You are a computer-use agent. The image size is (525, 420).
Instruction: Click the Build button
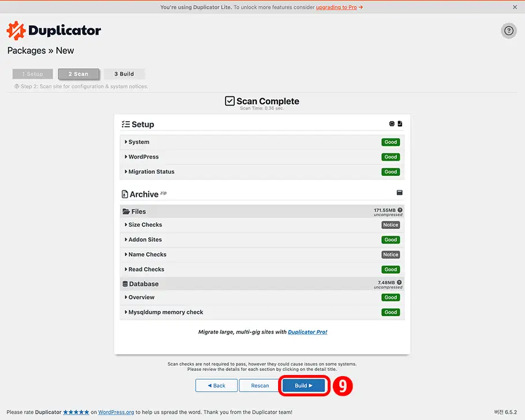coord(303,385)
